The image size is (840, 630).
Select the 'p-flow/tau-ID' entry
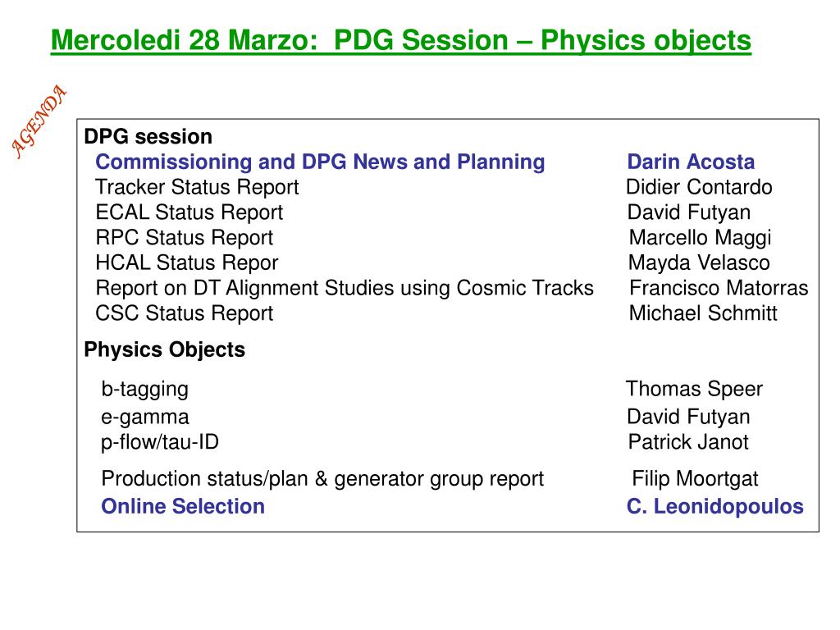(x=160, y=442)
